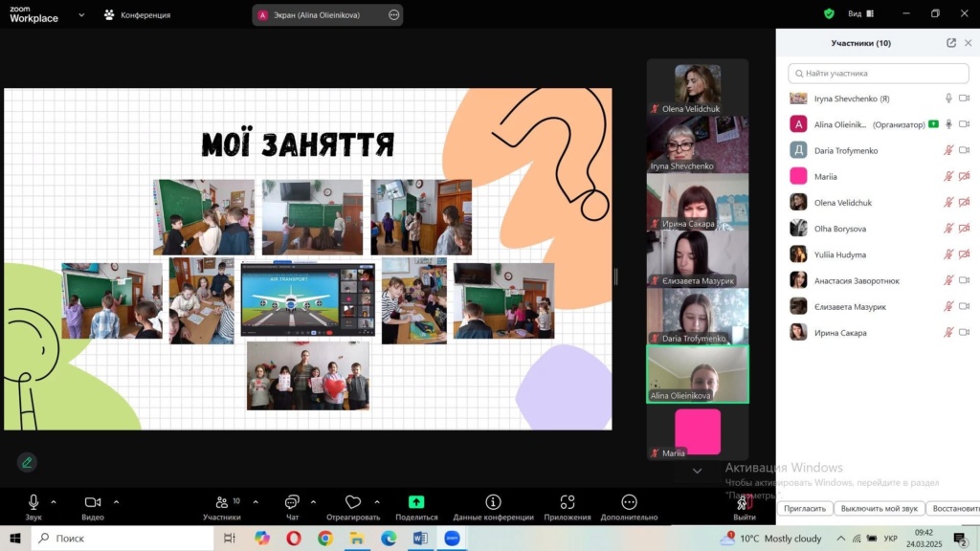Select Olha Borysova in participants list
Screen dimensions: 980x551
click(x=879, y=229)
